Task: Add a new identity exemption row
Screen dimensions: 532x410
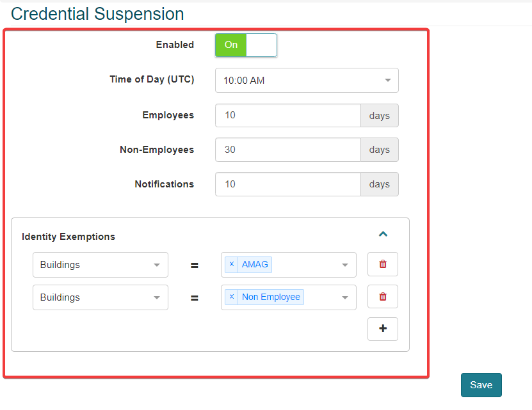Action: (x=383, y=329)
